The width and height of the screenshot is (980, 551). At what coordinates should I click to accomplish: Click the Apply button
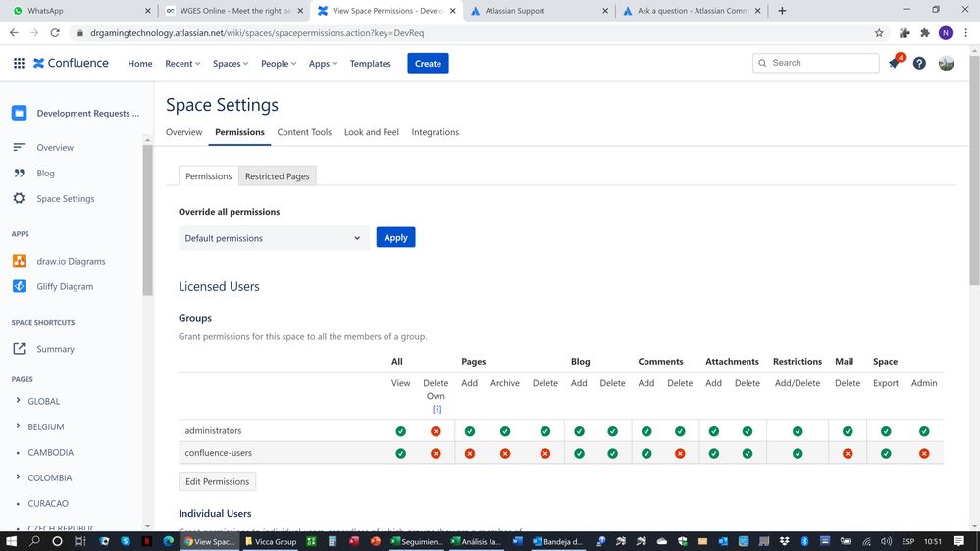395,237
